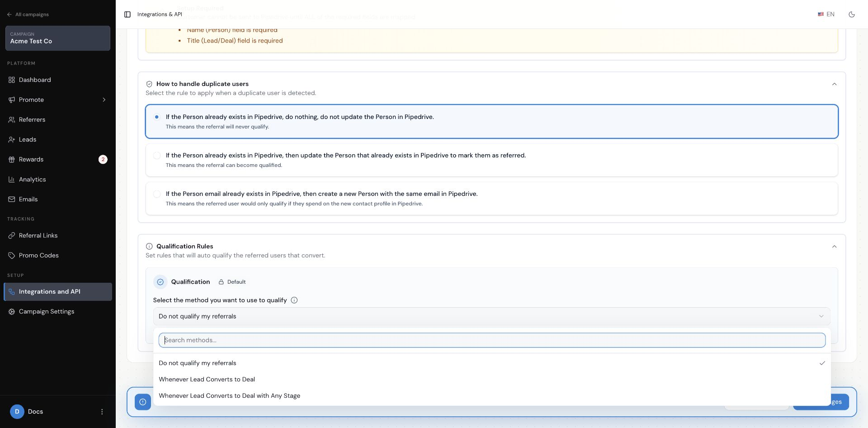The image size is (868, 428).
Task: Expand the Promote submenu chevron
Action: click(x=104, y=100)
